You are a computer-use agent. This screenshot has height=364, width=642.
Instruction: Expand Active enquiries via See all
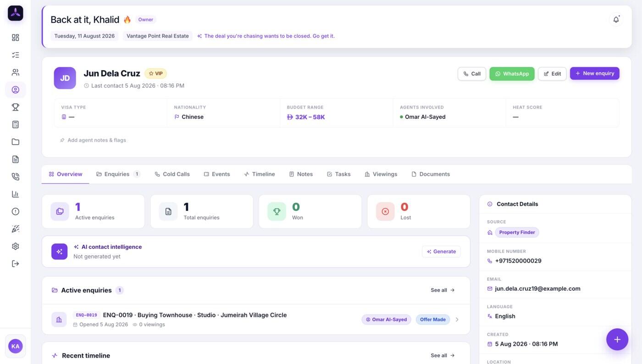(443, 290)
